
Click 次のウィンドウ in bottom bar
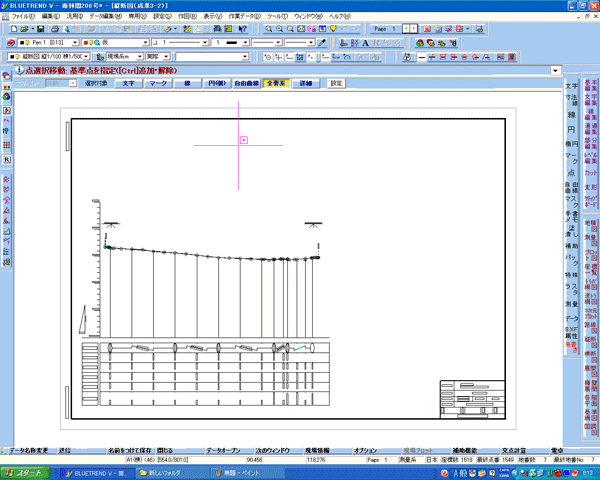coord(272,451)
